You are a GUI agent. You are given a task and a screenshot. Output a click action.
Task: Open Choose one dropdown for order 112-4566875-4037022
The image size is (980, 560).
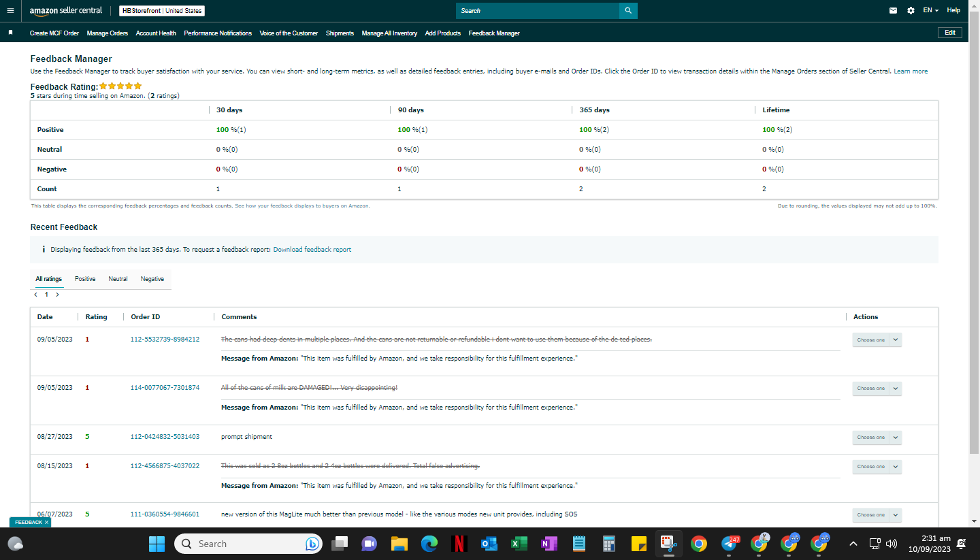click(877, 467)
